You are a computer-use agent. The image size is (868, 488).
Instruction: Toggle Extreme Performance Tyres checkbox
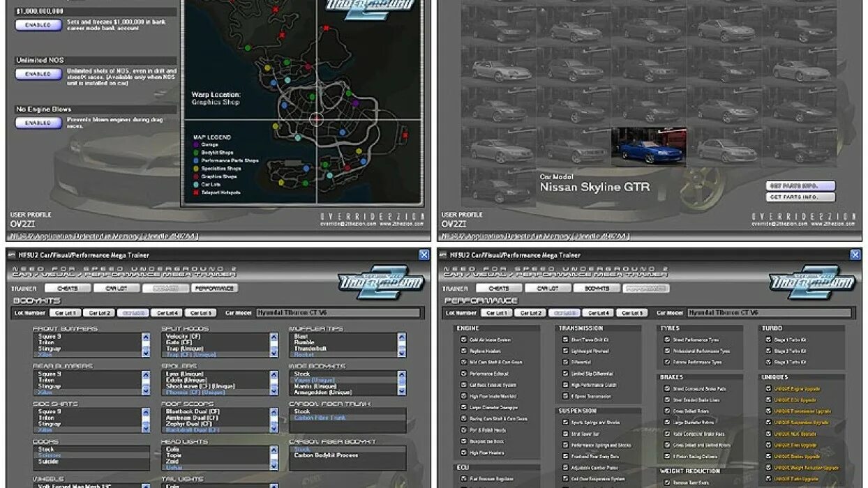tap(668, 363)
